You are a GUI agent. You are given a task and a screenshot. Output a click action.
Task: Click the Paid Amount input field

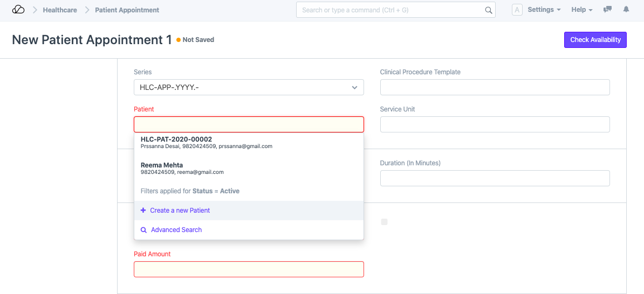coord(249,269)
